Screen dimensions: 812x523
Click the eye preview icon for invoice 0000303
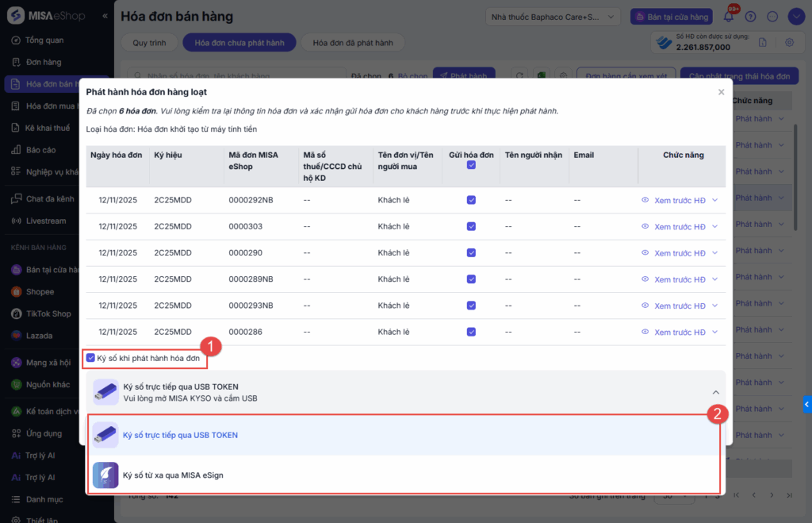(645, 227)
